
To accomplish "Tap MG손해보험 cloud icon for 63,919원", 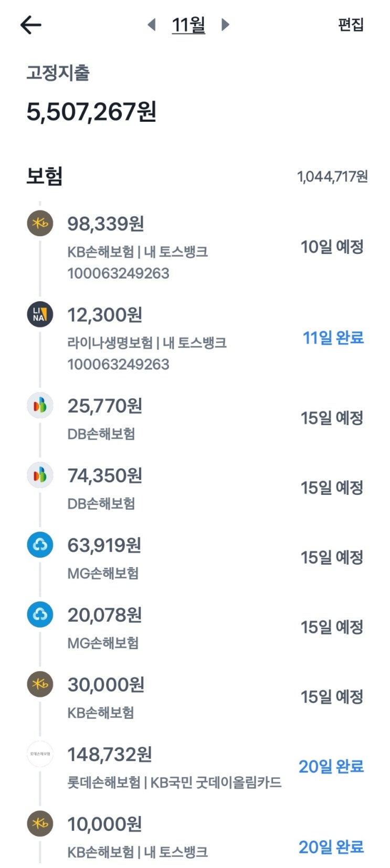I will click(x=40, y=545).
